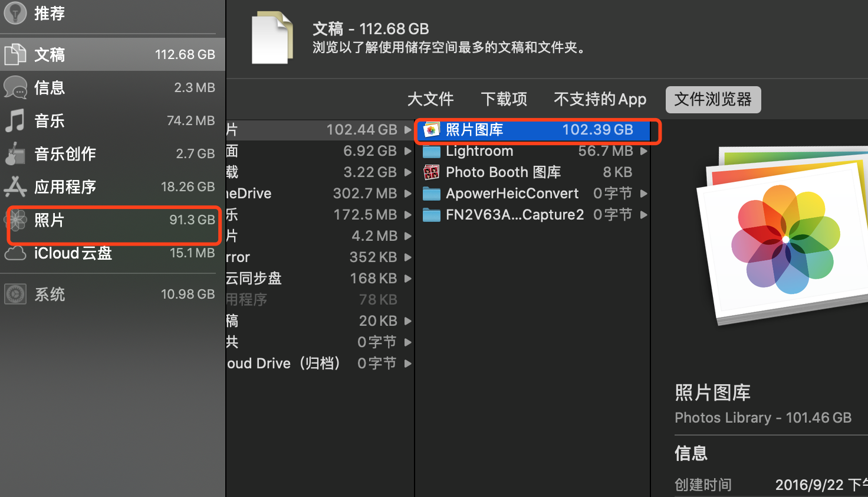Select the Drive（归档）row

click(x=320, y=364)
